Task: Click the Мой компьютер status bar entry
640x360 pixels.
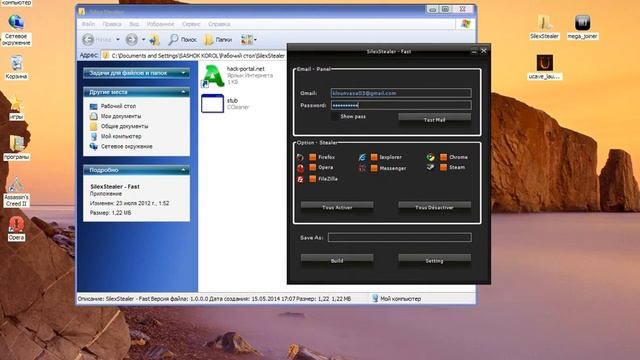Action: 396,299
